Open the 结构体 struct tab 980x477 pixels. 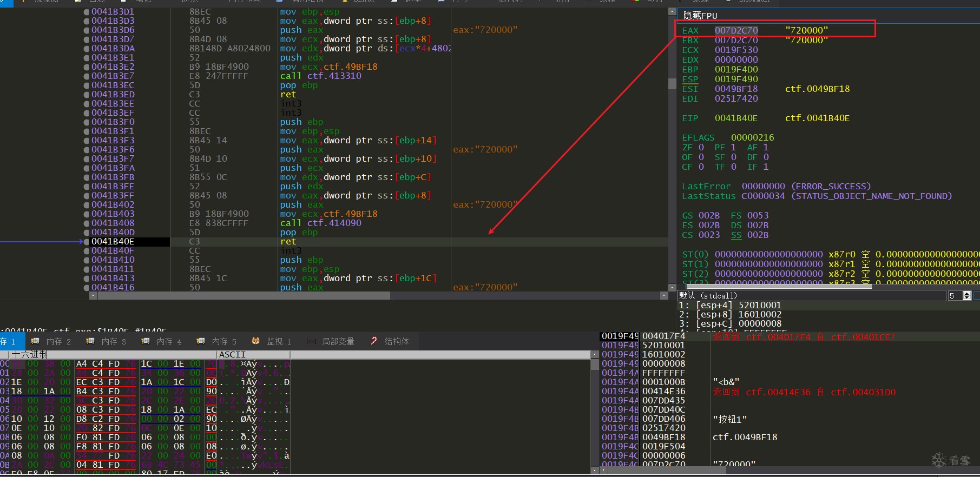click(390, 341)
